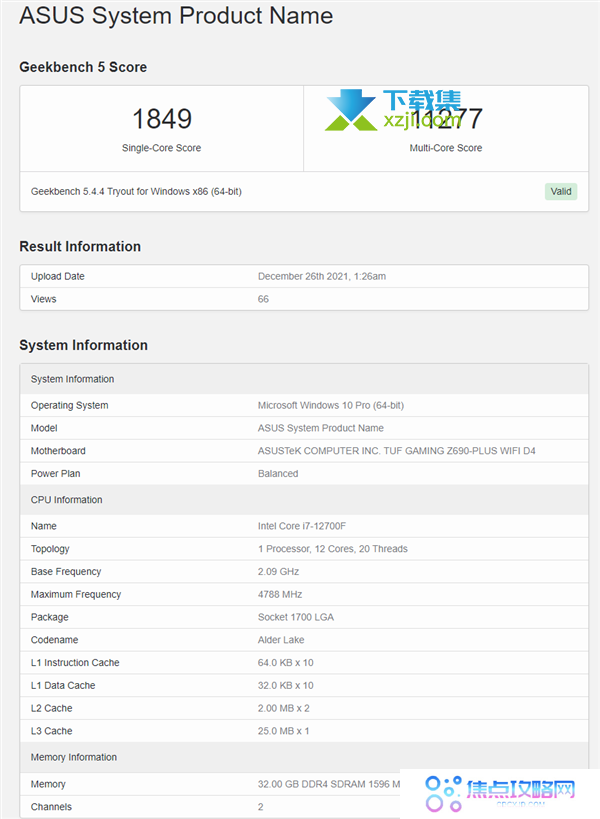This screenshot has width=600, height=819.
Task: Select the 2.00 MB x 2 value
Action: 284,708
